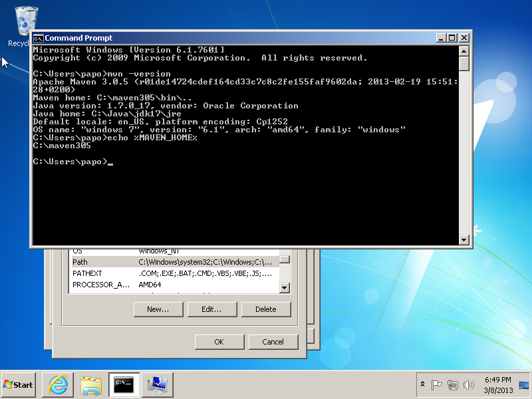Image resolution: width=532 pixels, height=399 pixels.
Task: Launch Internet Explorer from the taskbar
Action: pos(58,385)
